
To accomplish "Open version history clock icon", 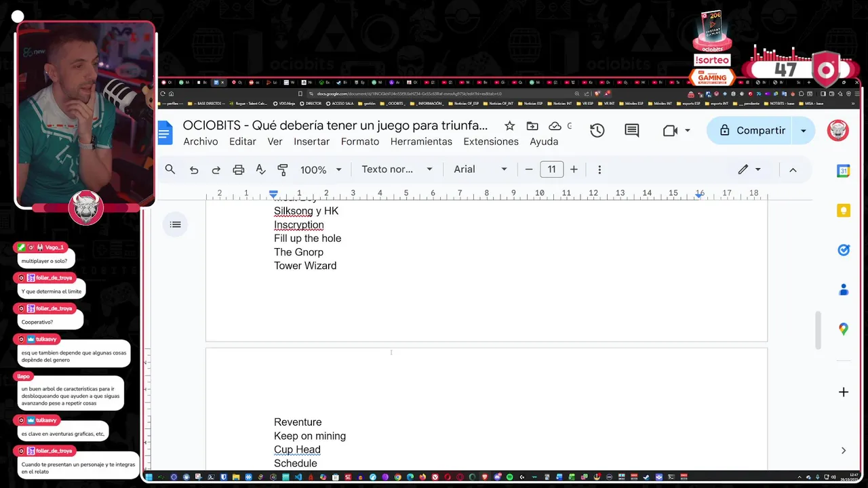I will point(597,131).
